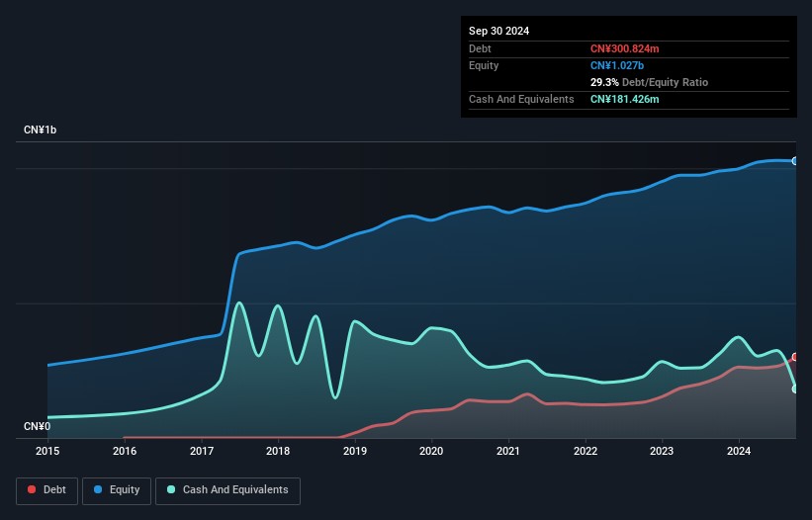The height and width of the screenshot is (520, 812).
Task: Click the 2019 x-axis label
Action: [x=355, y=451]
